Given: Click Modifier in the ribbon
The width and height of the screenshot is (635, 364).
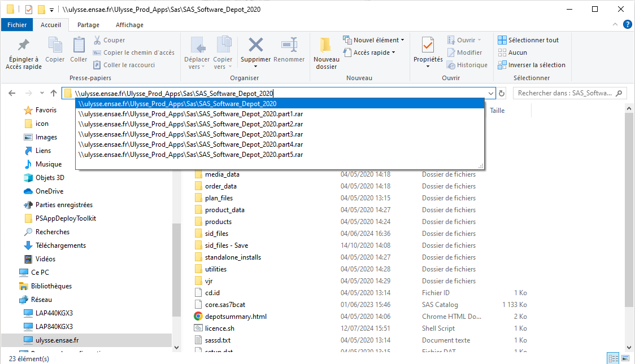Looking at the screenshot, I should click(464, 52).
